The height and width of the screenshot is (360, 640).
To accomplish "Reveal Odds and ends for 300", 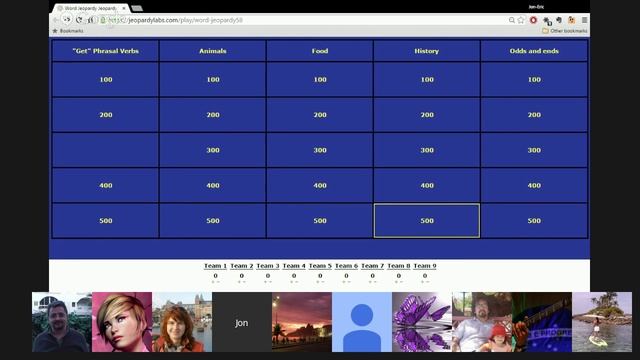I will 534,150.
